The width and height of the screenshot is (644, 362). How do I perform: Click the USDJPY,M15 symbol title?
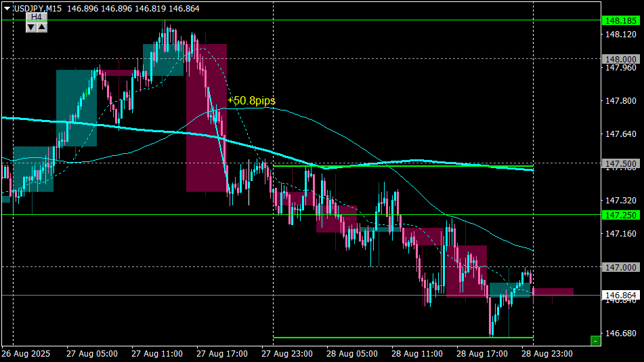coord(38,9)
